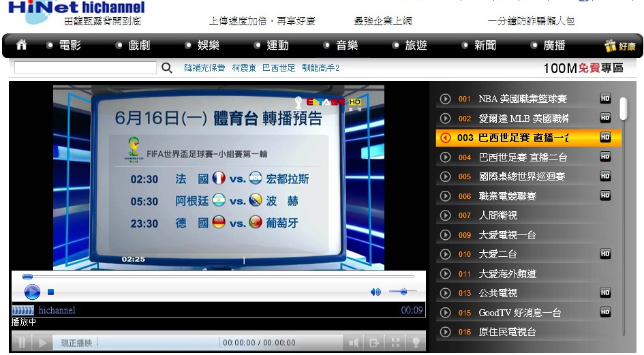The height and width of the screenshot is (355, 644).
Task: Open the 電影 menu
Action: 70,45
